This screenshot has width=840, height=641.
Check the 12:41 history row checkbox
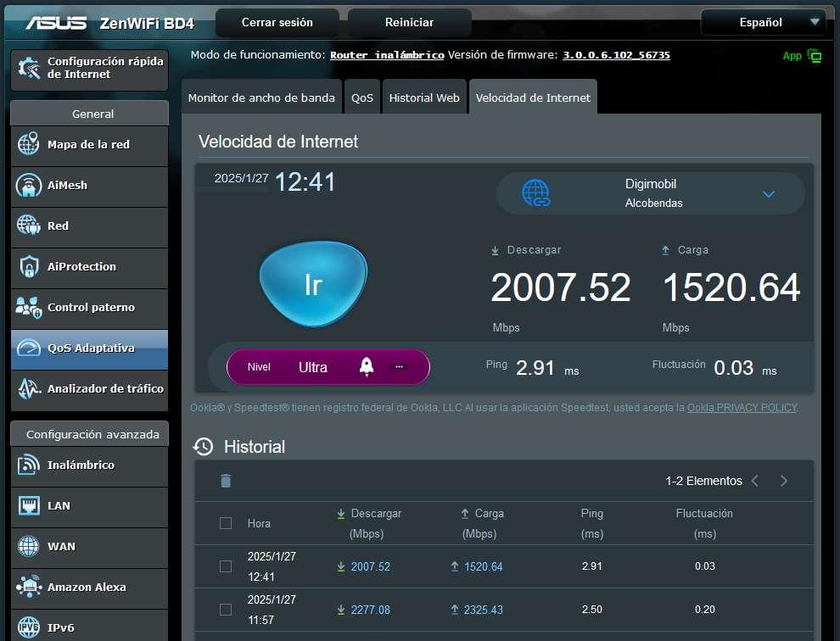point(226,566)
